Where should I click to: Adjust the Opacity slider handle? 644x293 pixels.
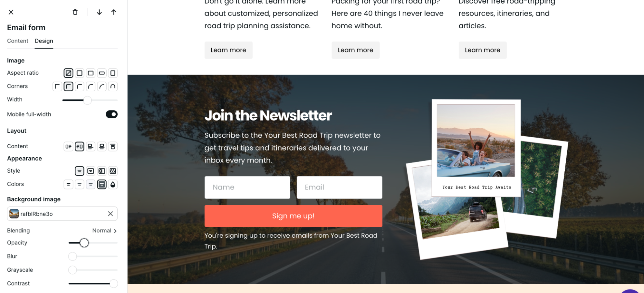click(84, 243)
